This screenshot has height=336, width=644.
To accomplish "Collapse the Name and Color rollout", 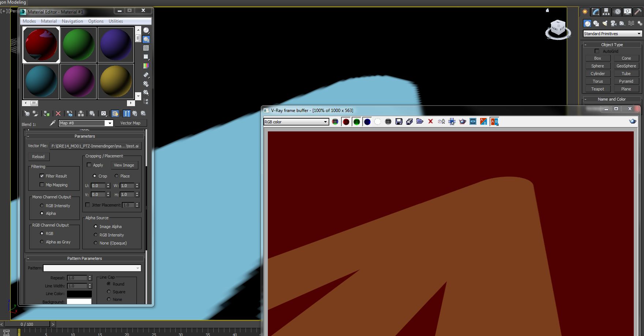I will pyautogui.click(x=612, y=99).
